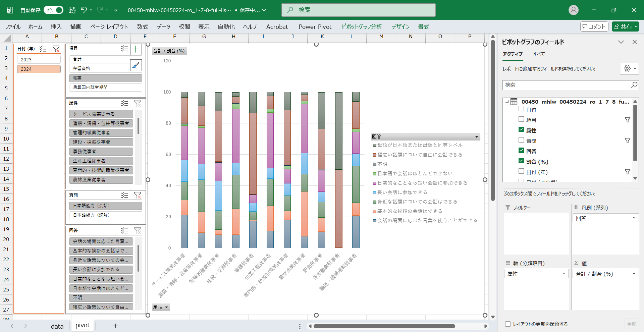The height and width of the screenshot is (332, 644).
Task: Open the chart styles paintbrush icon
Action: 136,65
